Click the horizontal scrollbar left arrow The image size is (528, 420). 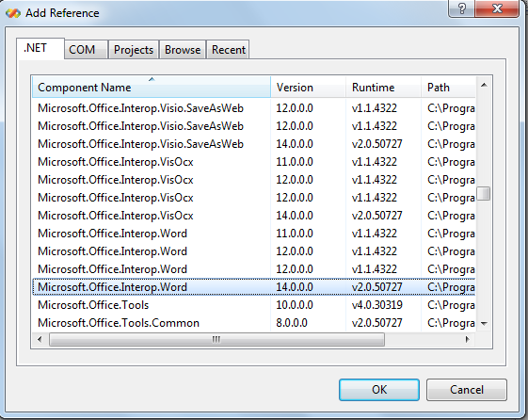click(x=40, y=339)
